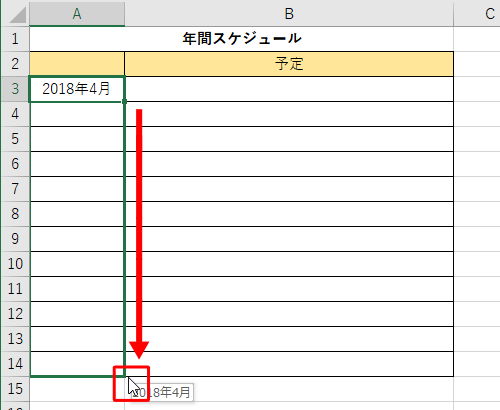Click cell A12 in column A
The height and width of the screenshot is (410, 500).
point(77,314)
